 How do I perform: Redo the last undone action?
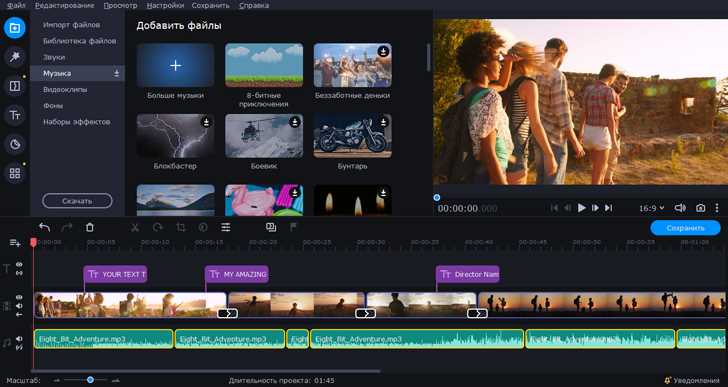click(x=67, y=227)
